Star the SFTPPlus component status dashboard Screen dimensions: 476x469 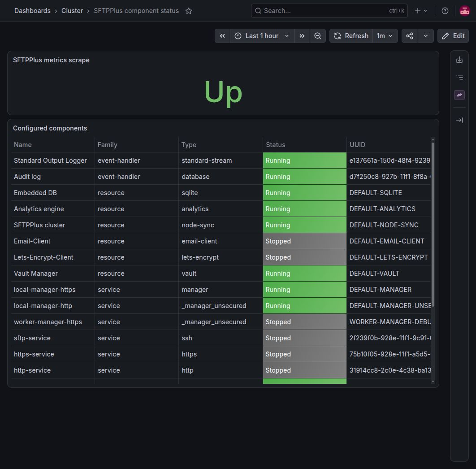(x=189, y=11)
